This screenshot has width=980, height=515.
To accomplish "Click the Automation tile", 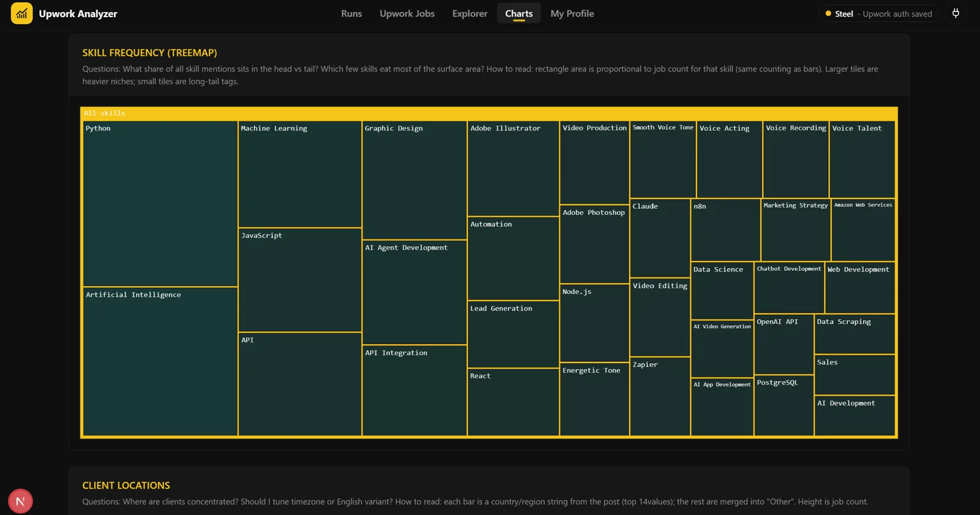I will click(x=513, y=259).
